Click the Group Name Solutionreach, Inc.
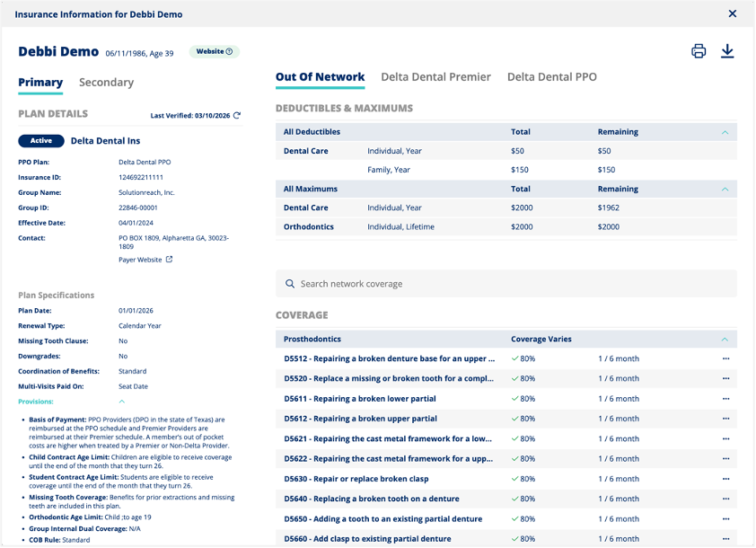The height and width of the screenshot is (548, 756). [x=146, y=192]
